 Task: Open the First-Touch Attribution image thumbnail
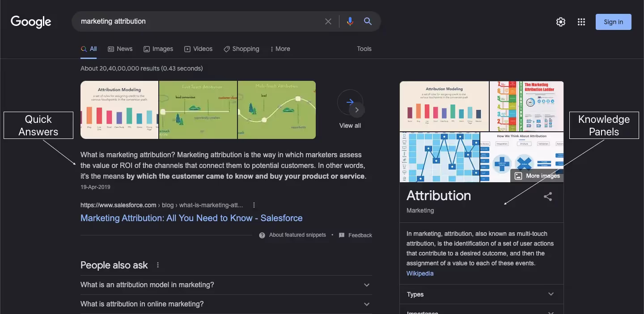click(x=198, y=110)
